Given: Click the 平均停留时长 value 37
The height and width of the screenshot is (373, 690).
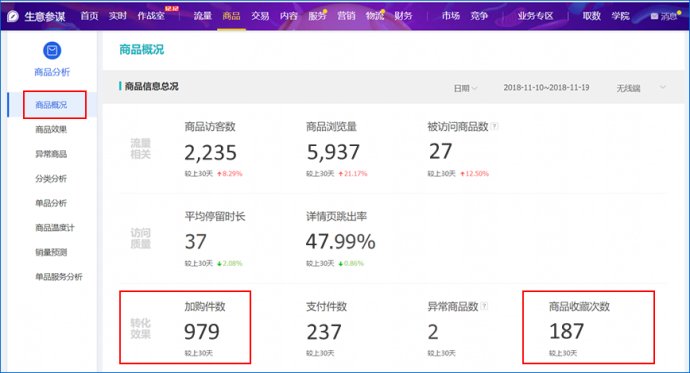Looking at the screenshot, I should pos(196,241).
